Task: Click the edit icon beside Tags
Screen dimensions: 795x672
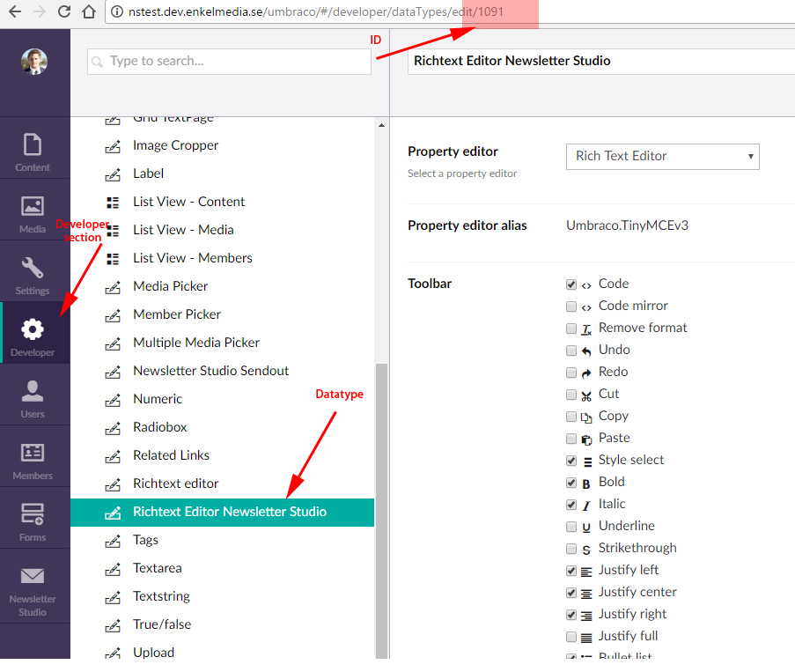Action: point(113,541)
